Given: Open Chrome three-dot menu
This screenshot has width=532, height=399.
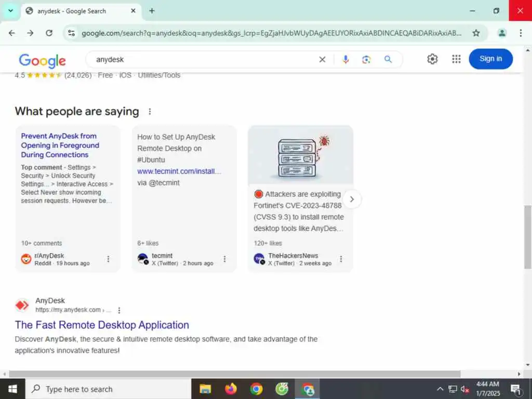Looking at the screenshot, I should coord(521,33).
